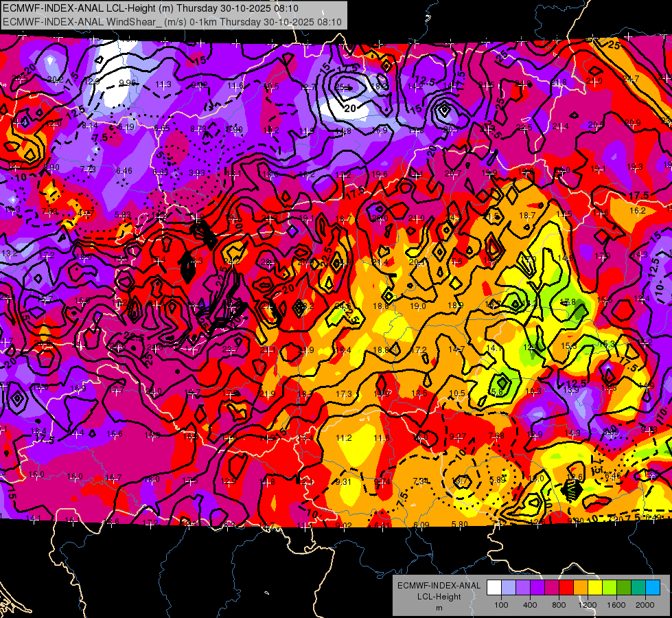
Task: Click the legend unit 'm'
Action: (439, 608)
